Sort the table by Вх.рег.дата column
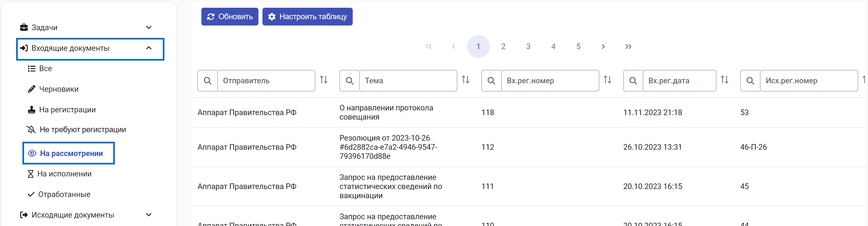The image size is (868, 226). coord(725,80)
